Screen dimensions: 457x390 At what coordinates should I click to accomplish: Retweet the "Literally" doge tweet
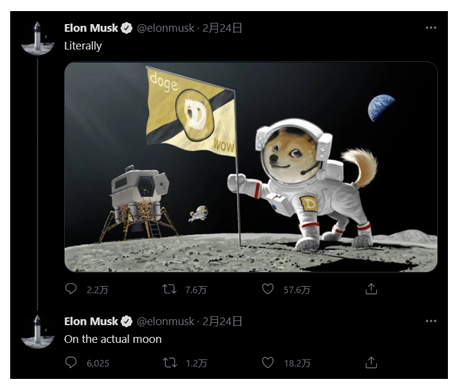coord(169,289)
